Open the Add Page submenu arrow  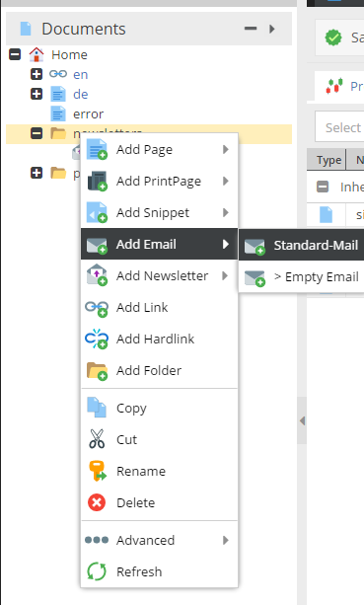click(x=226, y=149)
